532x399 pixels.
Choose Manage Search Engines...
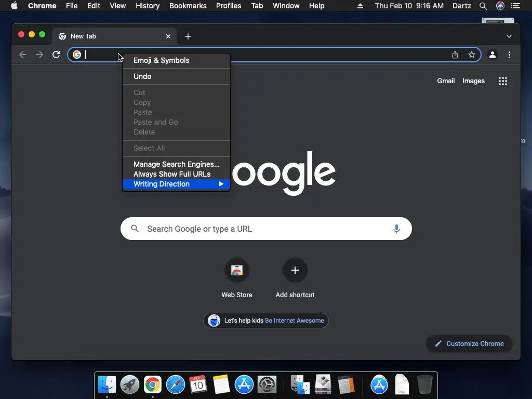point(177,164)
